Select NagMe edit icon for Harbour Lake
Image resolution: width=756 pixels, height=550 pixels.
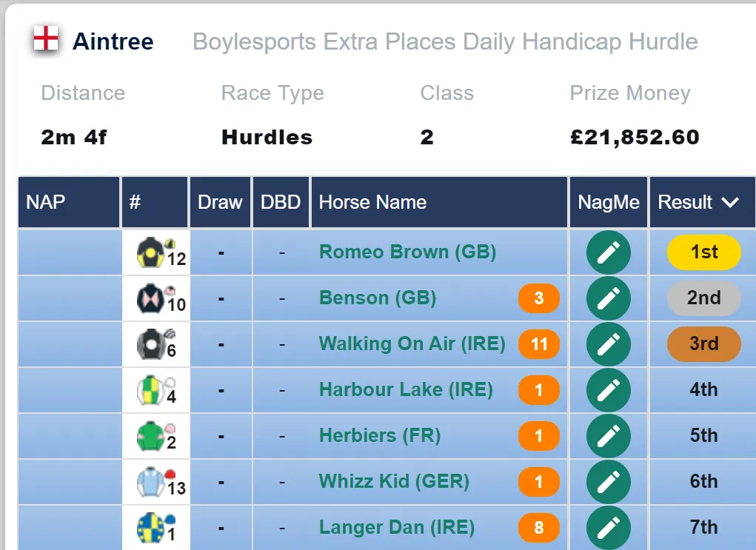click(609, 389)
